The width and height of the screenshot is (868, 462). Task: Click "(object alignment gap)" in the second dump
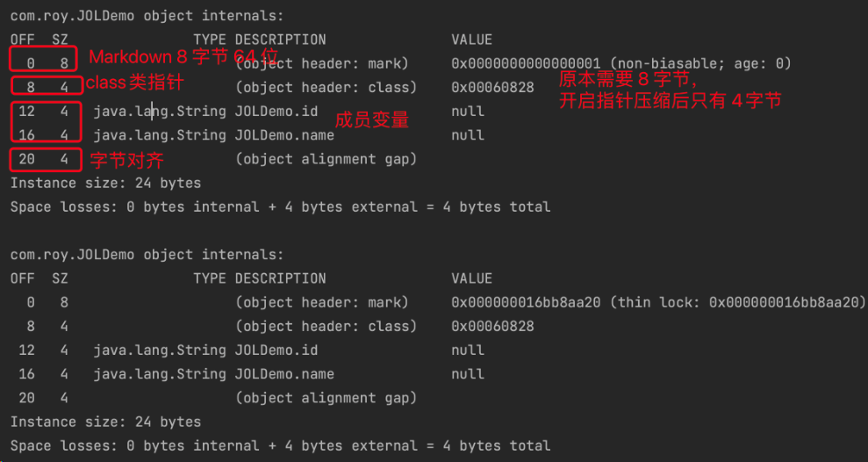pyautogui.click(x=326, y=398)
